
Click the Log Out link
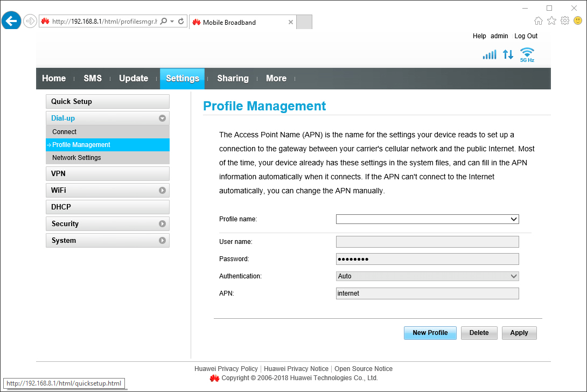tap(526, 36)
